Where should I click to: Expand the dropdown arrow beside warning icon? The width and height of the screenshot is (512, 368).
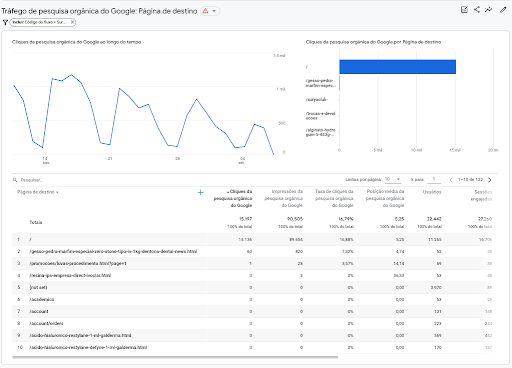214,11
